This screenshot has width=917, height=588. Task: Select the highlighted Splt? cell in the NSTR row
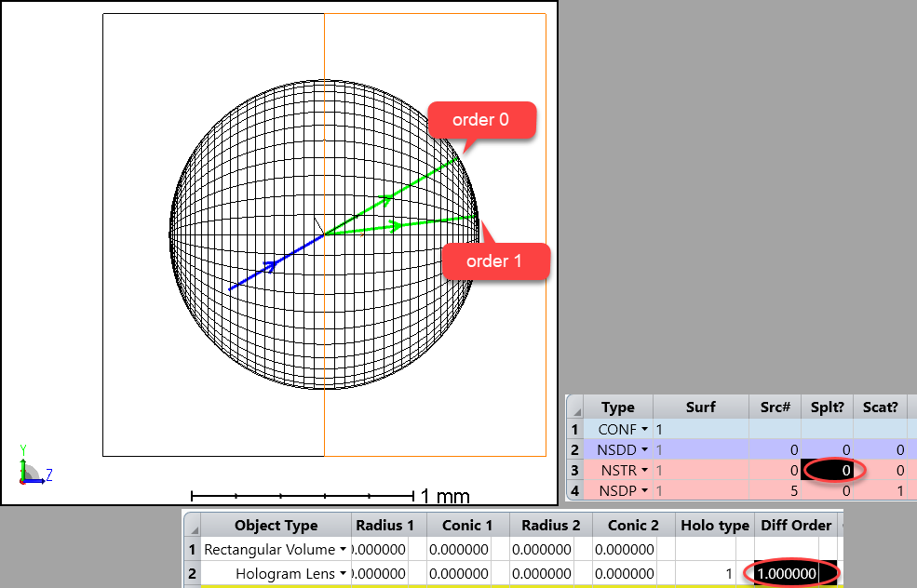click(827, 470)
